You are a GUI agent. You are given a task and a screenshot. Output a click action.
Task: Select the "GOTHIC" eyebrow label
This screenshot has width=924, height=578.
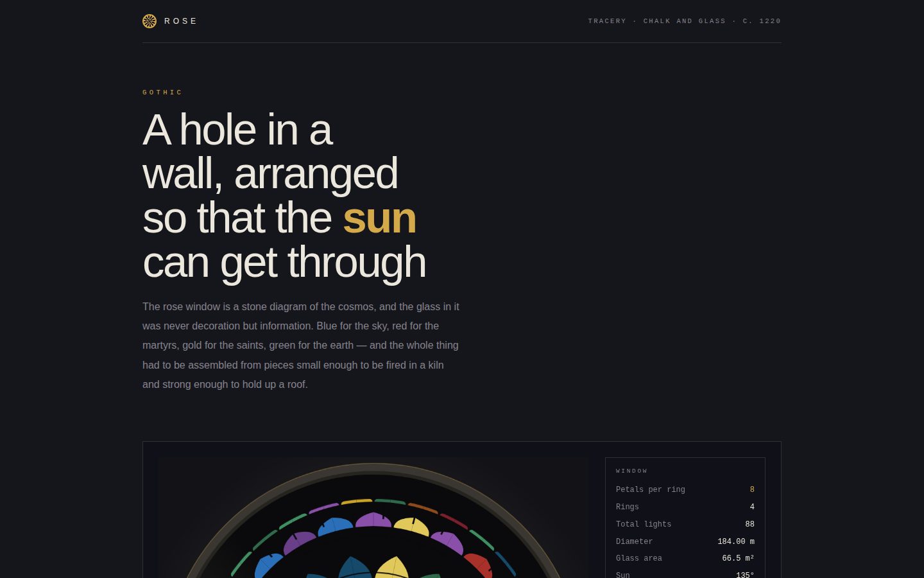[162, 92]
